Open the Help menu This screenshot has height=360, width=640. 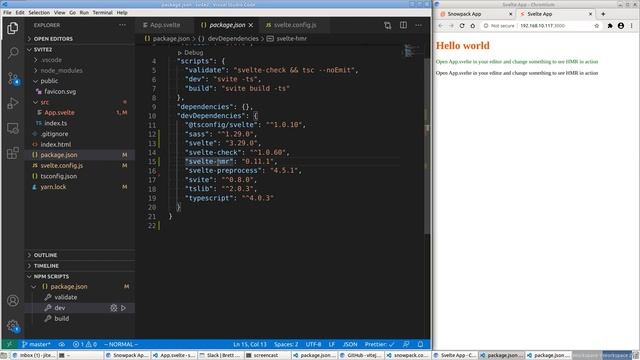click(x=122, y=13)
